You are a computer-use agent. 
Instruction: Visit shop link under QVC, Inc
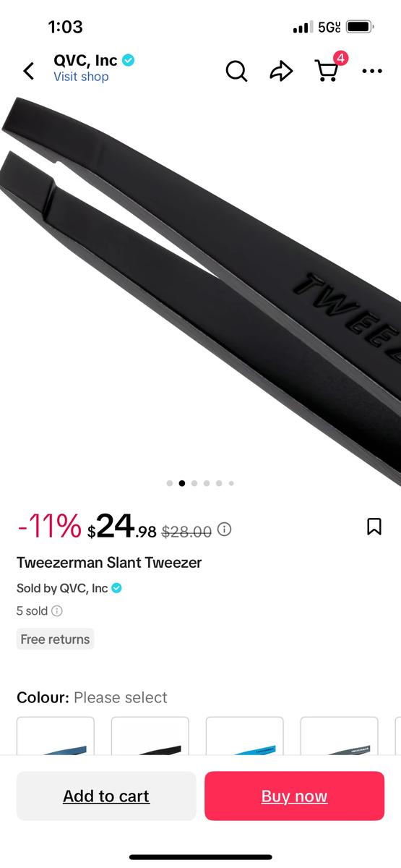coord(81,77)
